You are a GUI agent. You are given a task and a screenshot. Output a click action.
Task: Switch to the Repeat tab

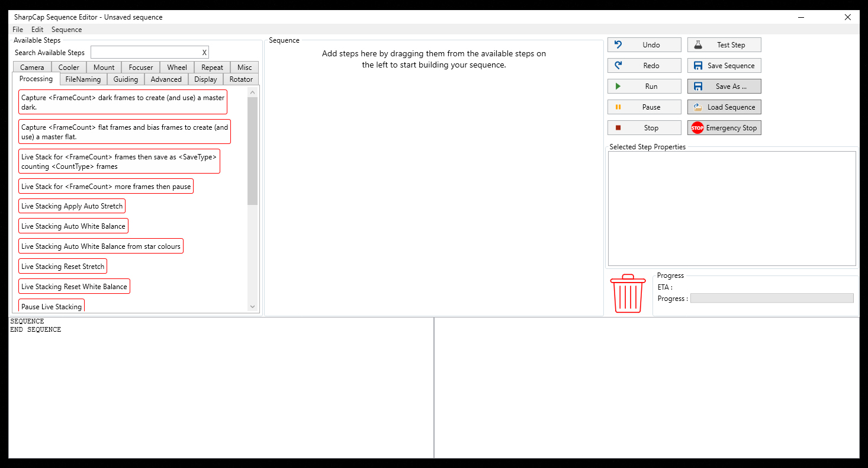(x=212, y=68)
